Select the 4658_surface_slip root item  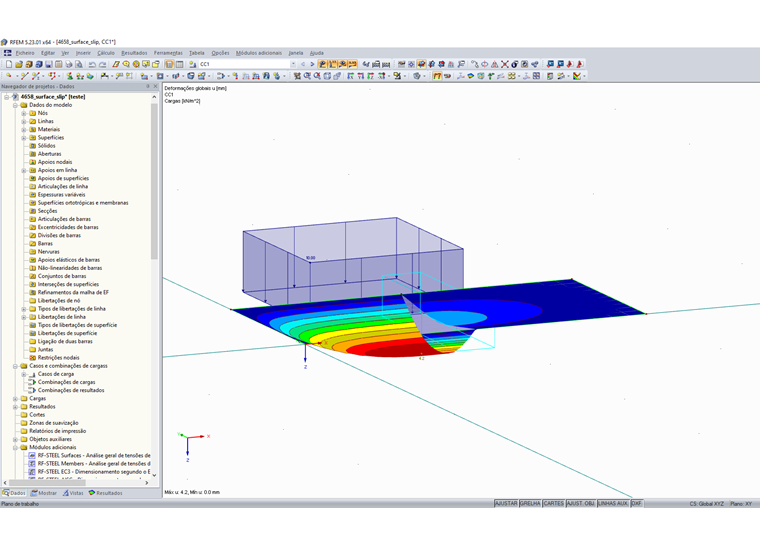pos(52,96)
